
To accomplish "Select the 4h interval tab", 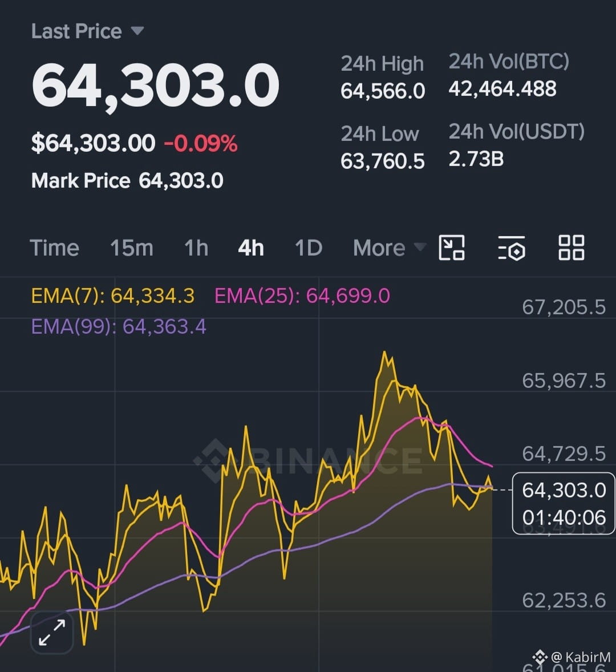I will click(x=250, y=248).
